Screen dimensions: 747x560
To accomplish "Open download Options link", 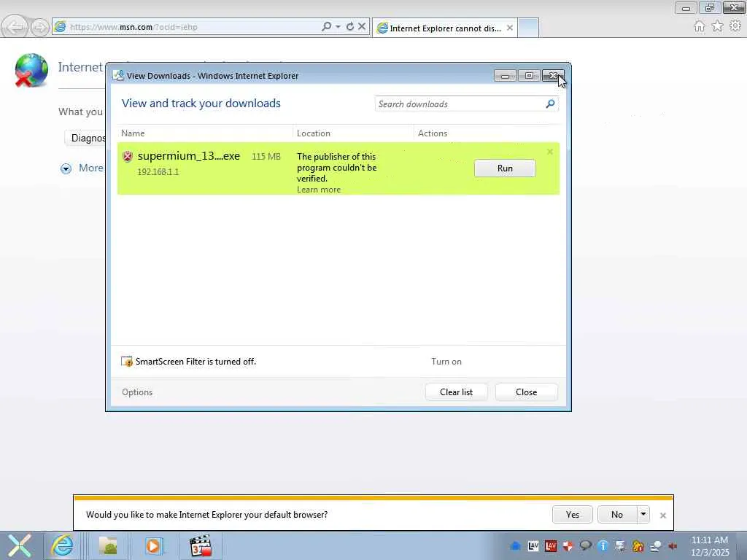I will (x=137, y=392).
